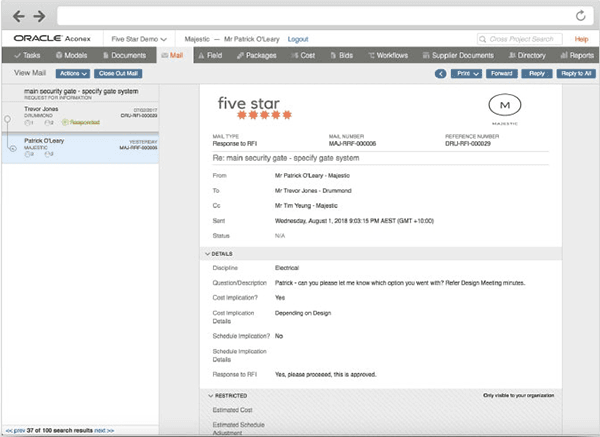The width and height of the screenshot is (600, 437).
Task: Click the five star logo
Action: [x=254, y=108]
